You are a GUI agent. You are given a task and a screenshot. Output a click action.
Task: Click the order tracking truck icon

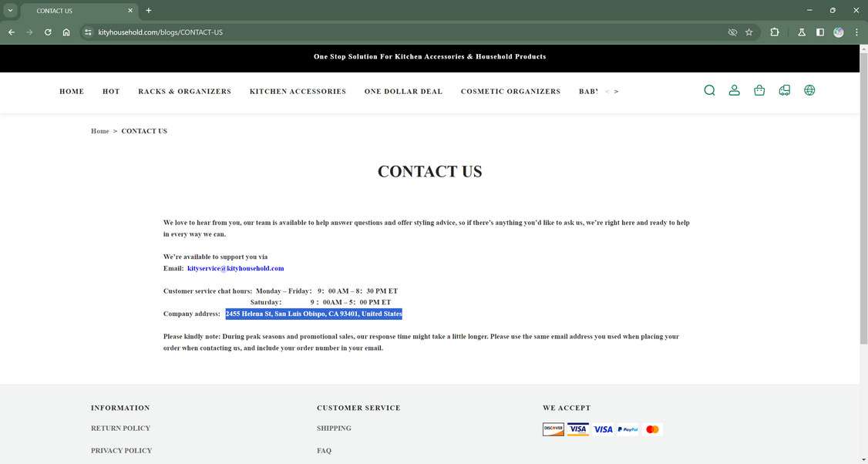[785, 90]
